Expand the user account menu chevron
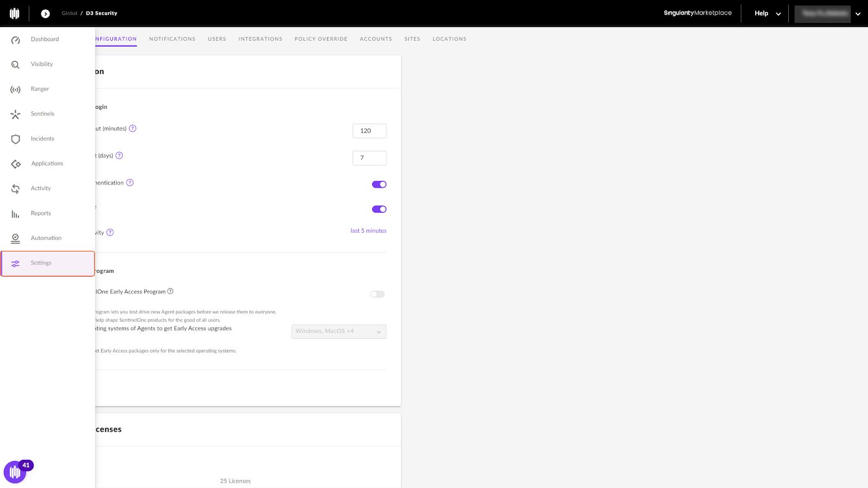This screenshot has height=488, width=868. 858,14
